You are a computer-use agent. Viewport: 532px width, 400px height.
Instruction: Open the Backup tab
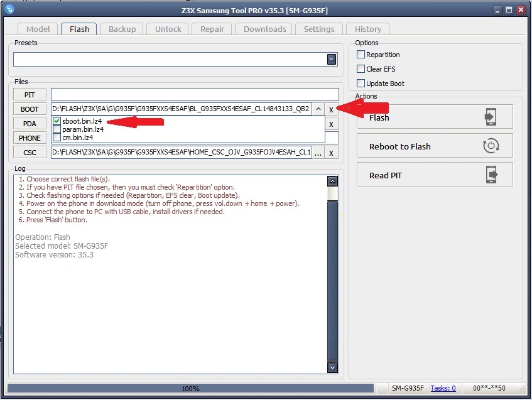point(122,29)
